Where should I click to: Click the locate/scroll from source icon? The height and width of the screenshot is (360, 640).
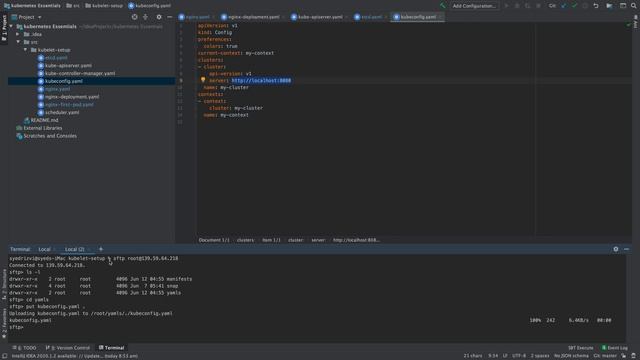pos(134,17)
